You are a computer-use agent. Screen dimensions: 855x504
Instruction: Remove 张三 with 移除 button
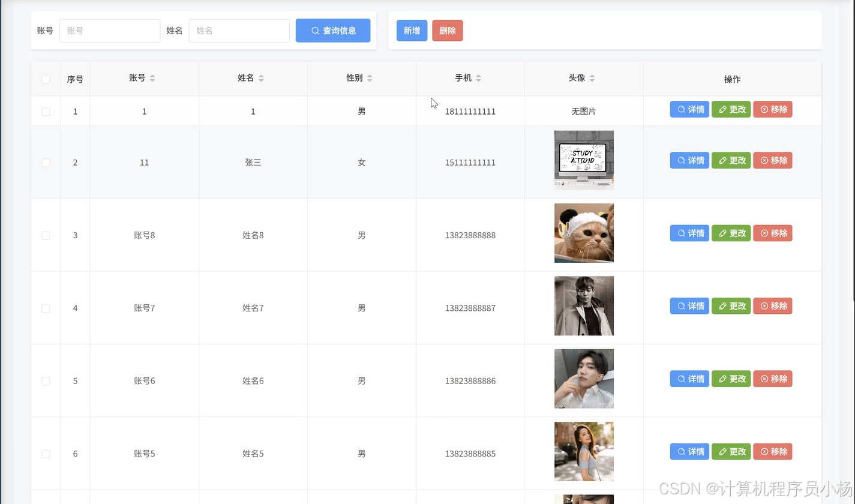773,160
